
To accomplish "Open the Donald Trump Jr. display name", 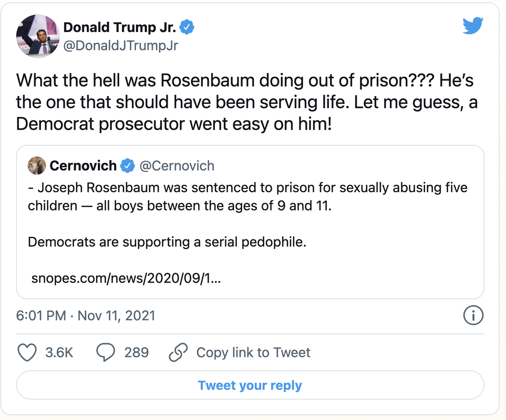I will click(x=119, y=27).
